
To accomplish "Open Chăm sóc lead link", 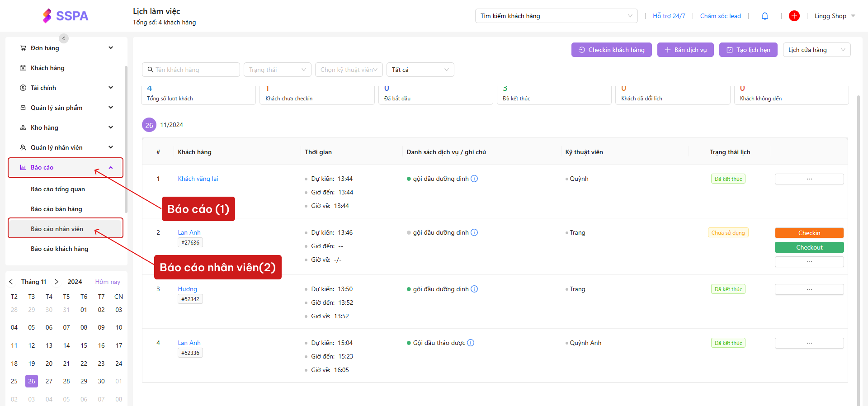I will [721, 16].
